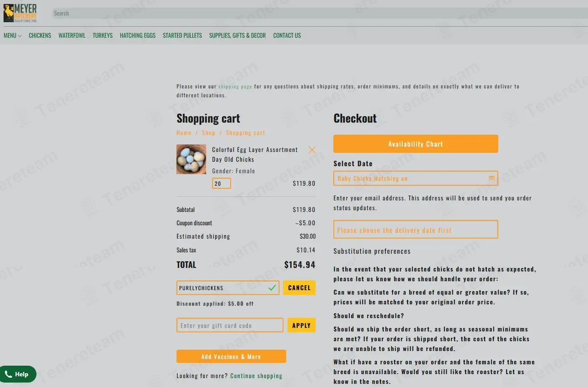Click 'Discount applied: $5.00 off' text
The width and height of the screenshot is (588, 387).
[215, 304]
